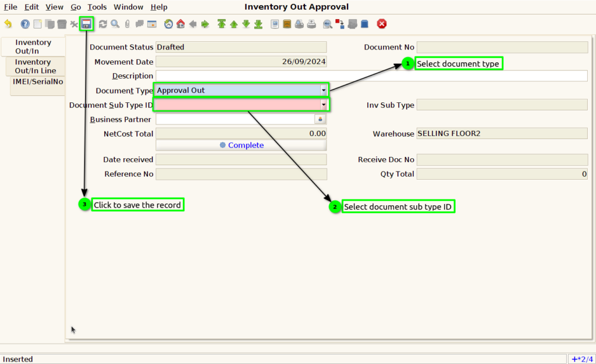
Task: Click the Undo changes arrow icon
Action: [x=8, y=24]
